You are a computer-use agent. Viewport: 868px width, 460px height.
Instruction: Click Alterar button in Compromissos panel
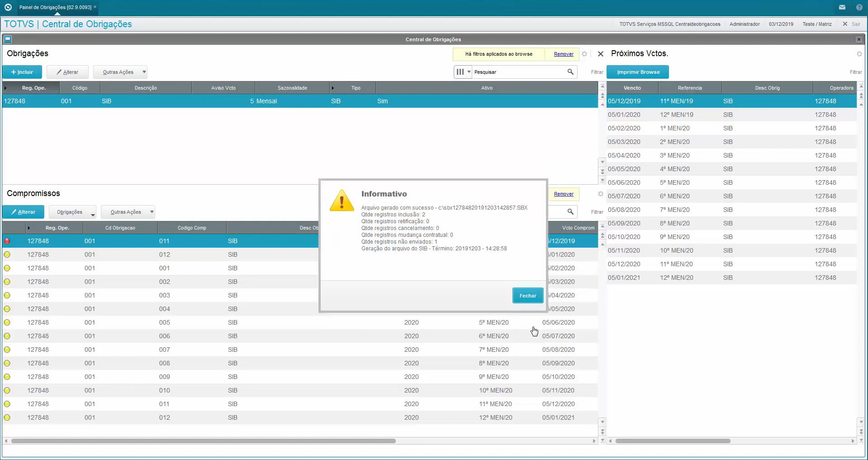click(23, 212)
